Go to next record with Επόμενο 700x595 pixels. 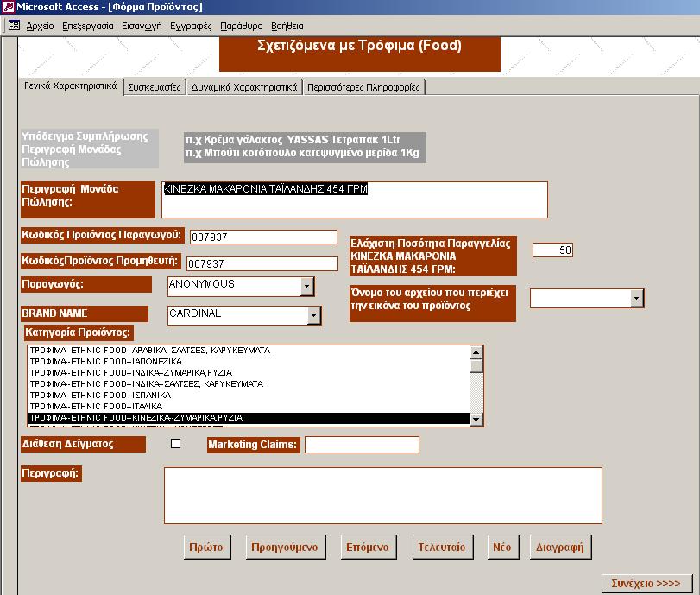coord(369,547)
